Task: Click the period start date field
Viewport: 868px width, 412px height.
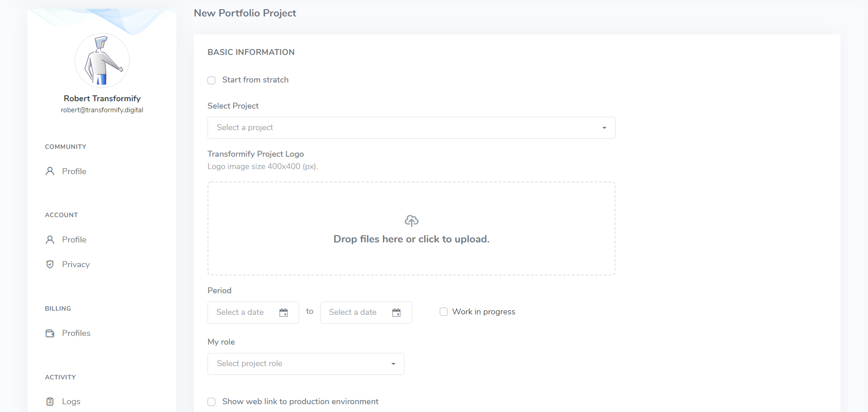Action: 253,313
